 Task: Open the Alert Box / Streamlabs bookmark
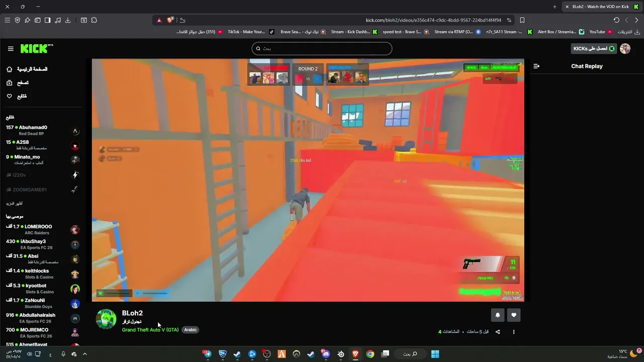point(561,32)
